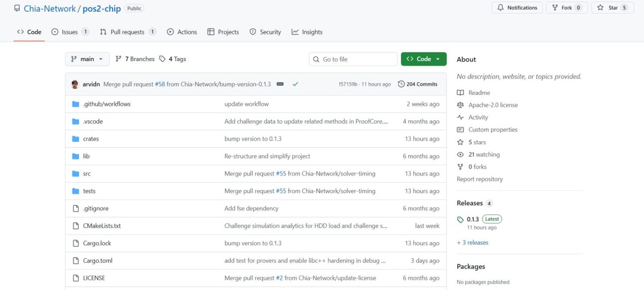The image size is (644, 290).
Task: Click the green commit status checkmark
Action: point(295,84)
